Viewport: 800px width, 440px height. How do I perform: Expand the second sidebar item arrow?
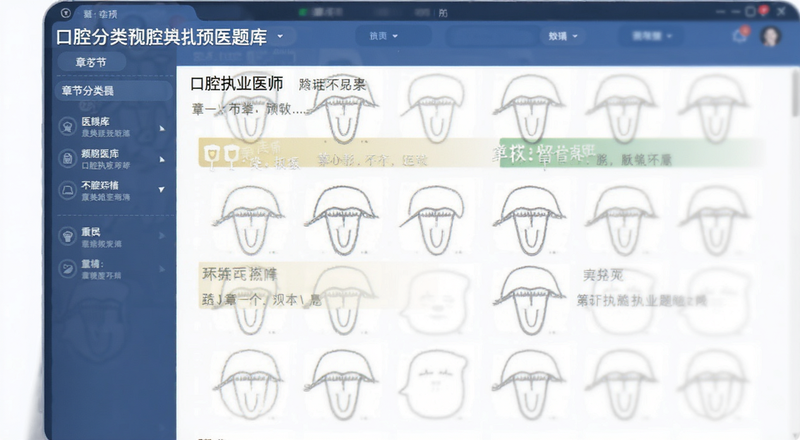(x=162, y=159)
